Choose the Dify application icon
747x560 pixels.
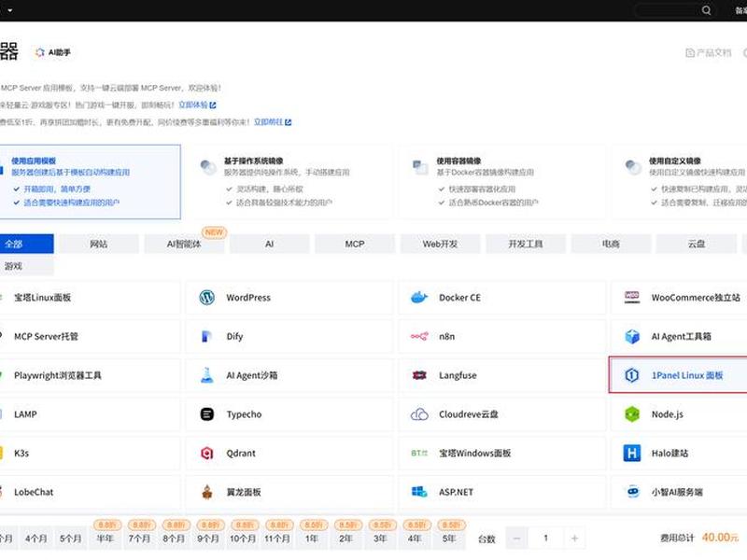[x=206, y=337]
